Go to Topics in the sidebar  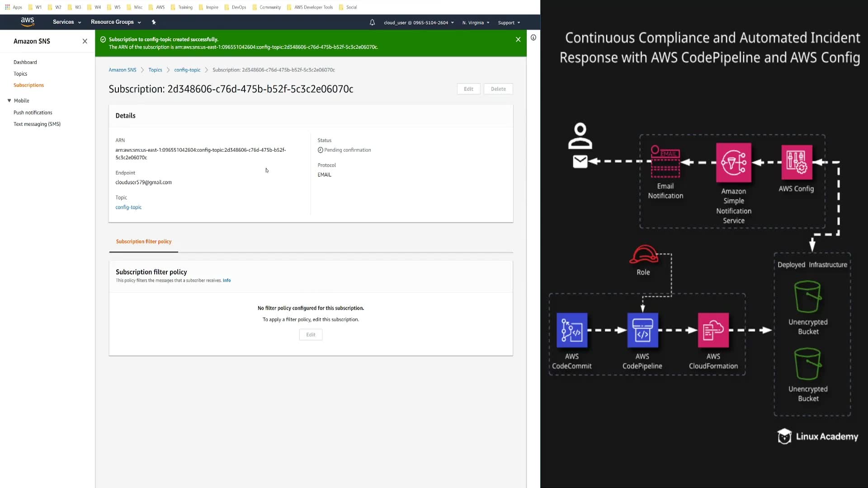(20, 74)
